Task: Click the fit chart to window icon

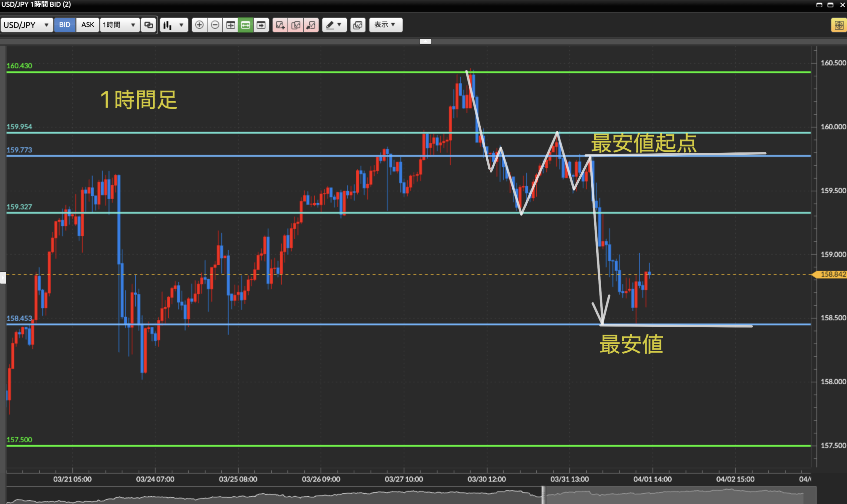Action: pyautogui.click(x=231, y=25)
